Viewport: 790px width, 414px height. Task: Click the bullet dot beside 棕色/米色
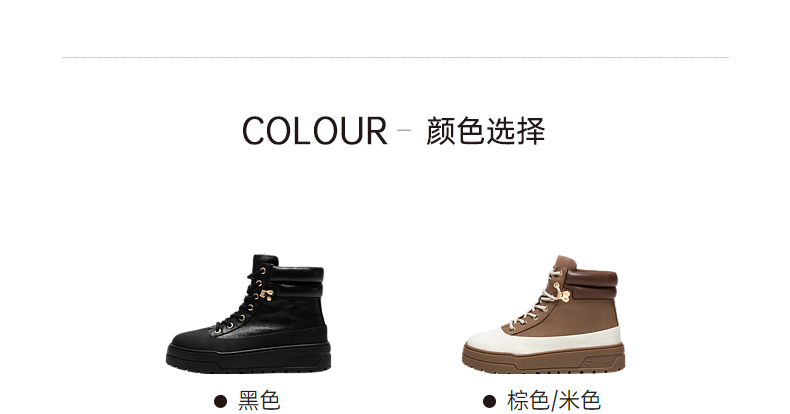489,401
